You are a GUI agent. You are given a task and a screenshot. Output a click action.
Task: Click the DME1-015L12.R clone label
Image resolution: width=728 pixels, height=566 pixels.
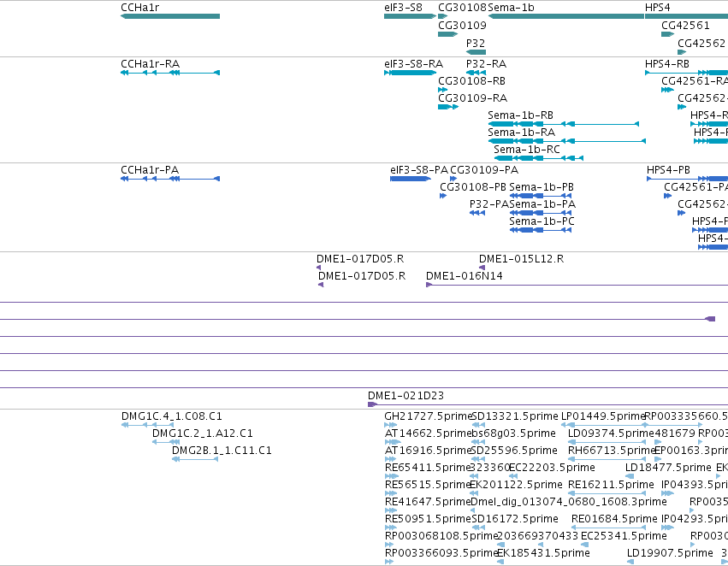(521, 259)
